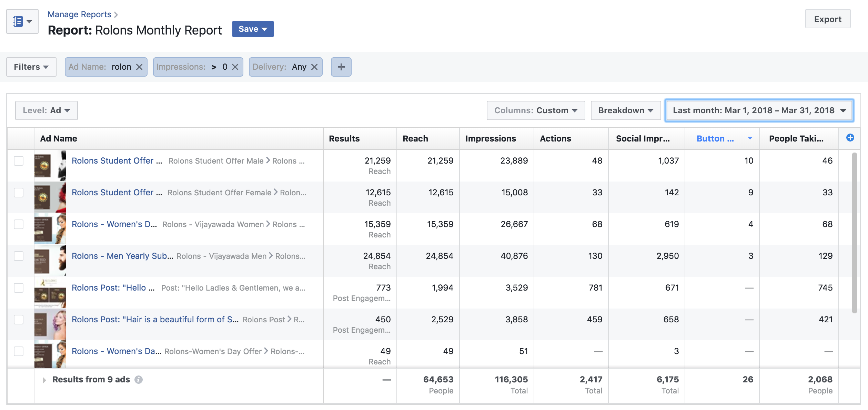Open the Filters menu

coord(31,67)
